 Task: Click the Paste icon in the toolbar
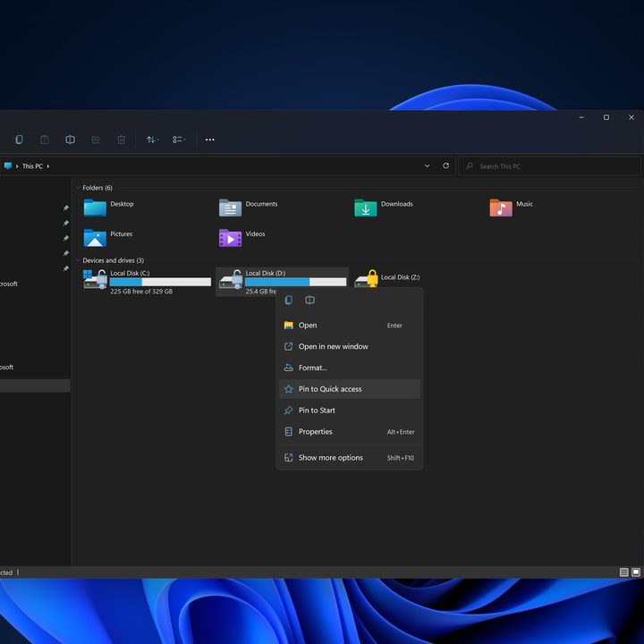coord(45,140)
